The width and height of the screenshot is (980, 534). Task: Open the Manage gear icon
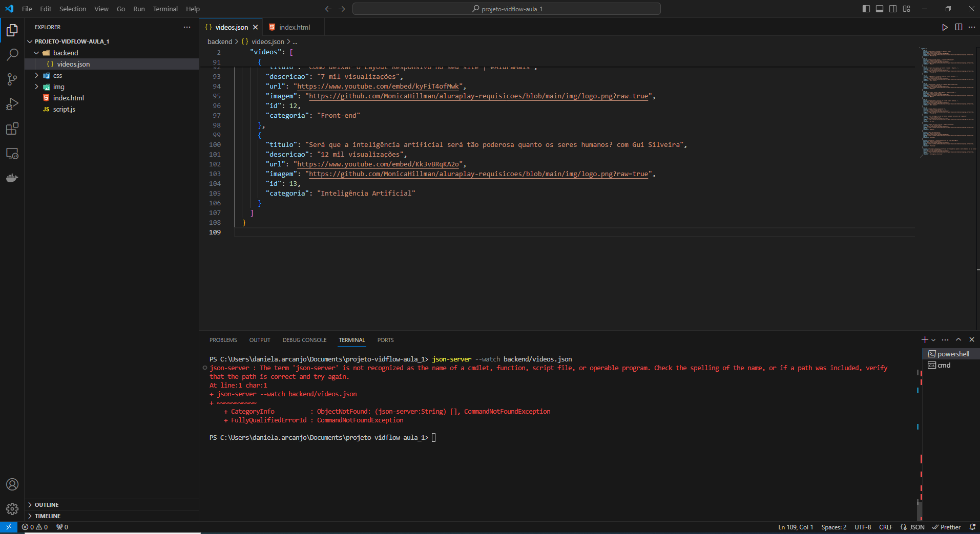tap(12, 509)
